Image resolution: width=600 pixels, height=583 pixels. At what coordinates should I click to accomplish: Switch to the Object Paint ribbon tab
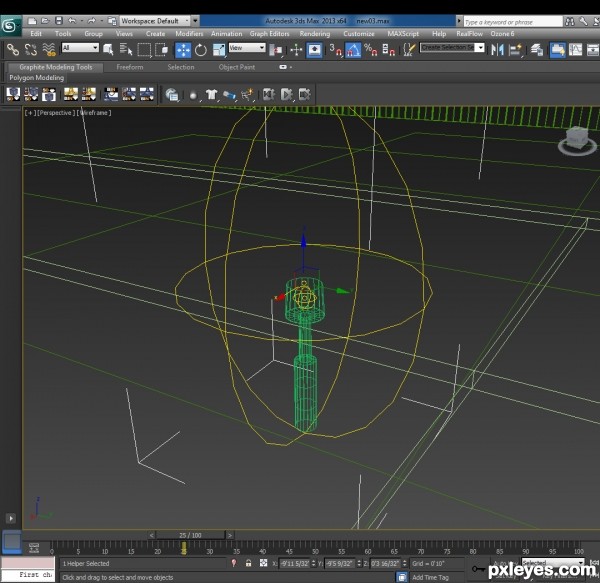(x=236, y=67)
